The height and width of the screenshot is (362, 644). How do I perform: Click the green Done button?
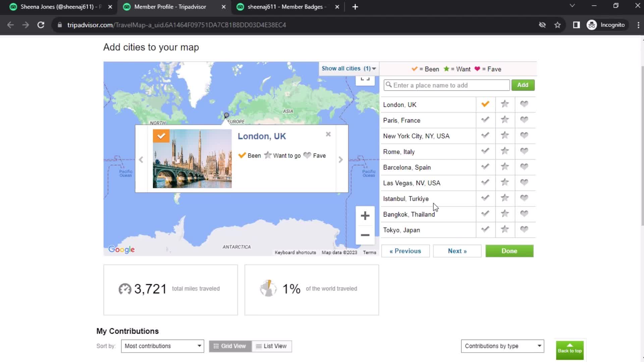(509, 251)
